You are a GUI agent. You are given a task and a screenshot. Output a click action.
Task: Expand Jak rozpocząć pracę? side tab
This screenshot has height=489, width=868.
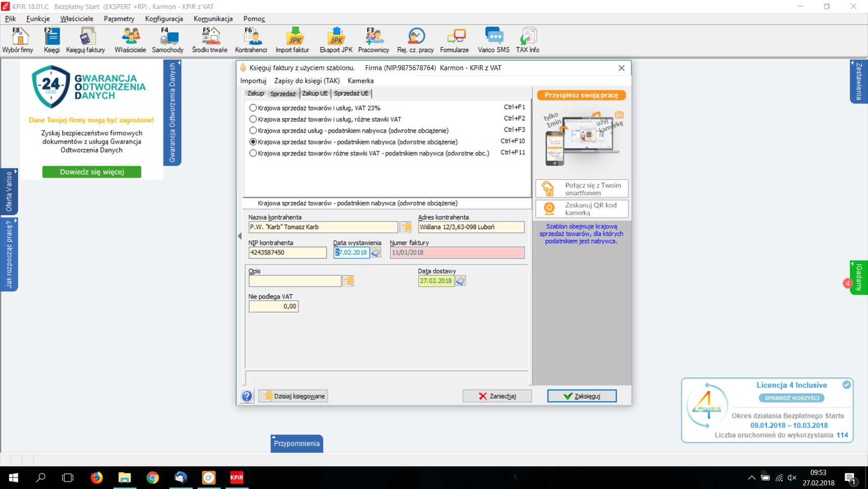(9, 254)
